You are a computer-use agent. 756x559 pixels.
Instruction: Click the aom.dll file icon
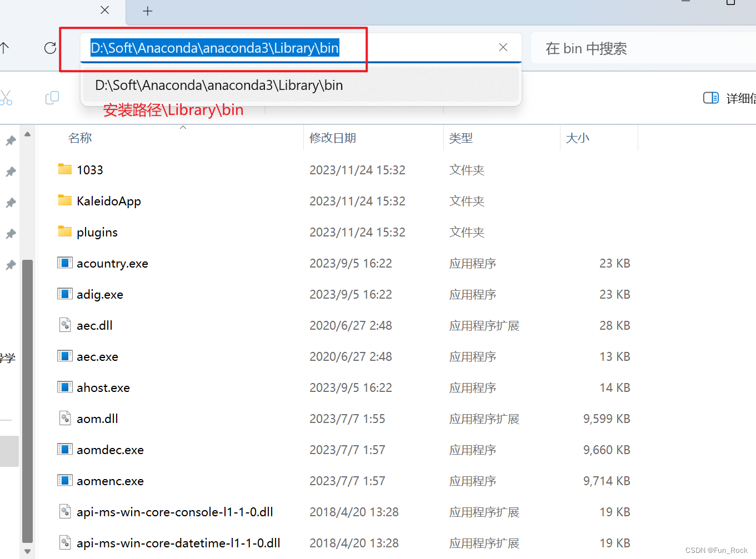tap(65, 418)
